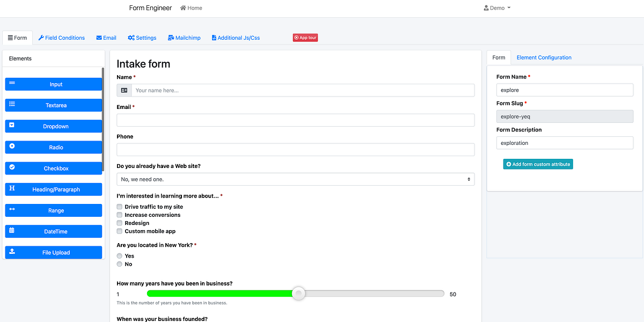Click the Phone input field
The height and width of the screenshot is (322, 644).
click(295, 150)
